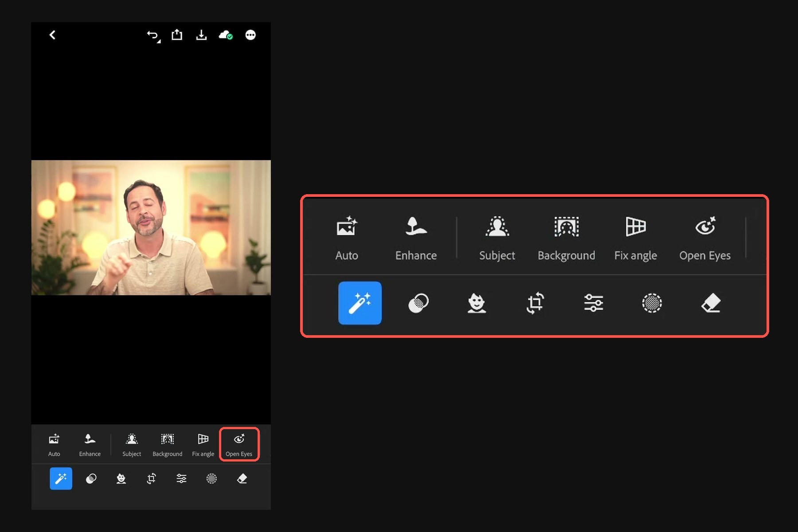The width and height of the screenshot is (798, 532).
Task: Undo the last edit with the curved arrow
Action: tap(153, 36)
